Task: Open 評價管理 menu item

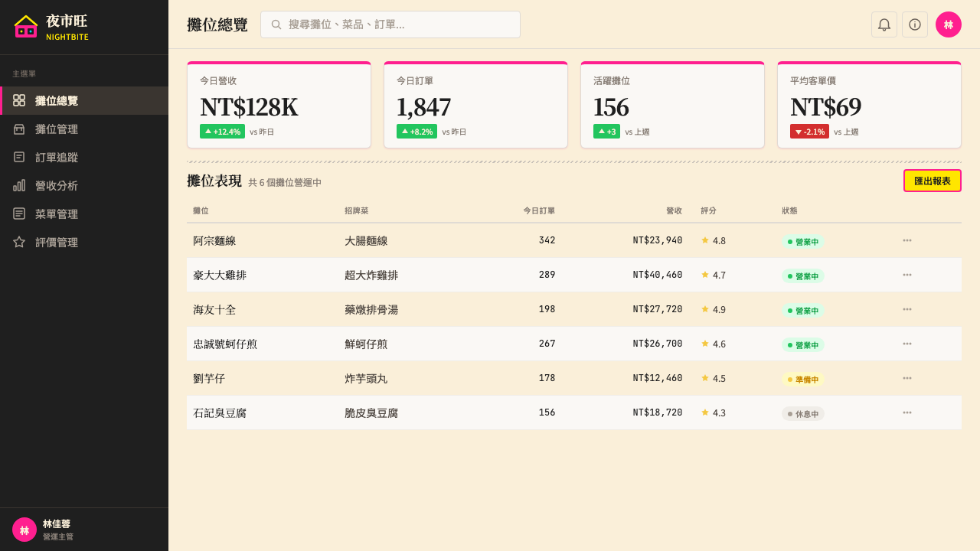Action: coord(84,242)
